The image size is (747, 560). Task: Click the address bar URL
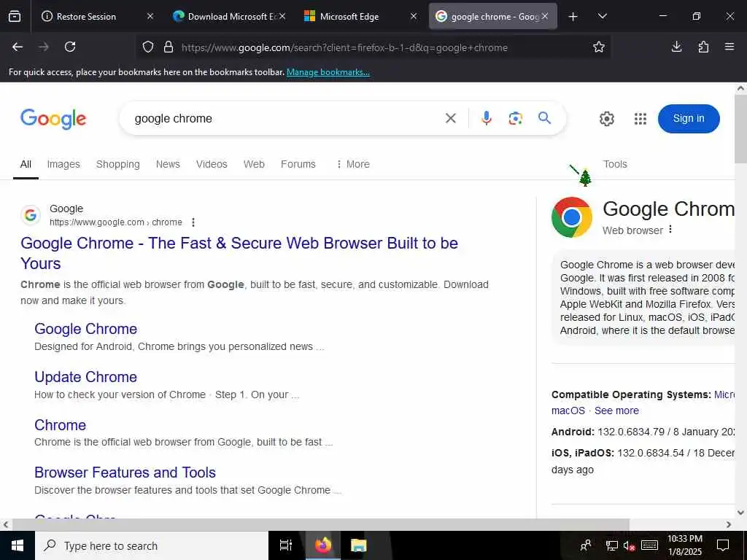(x=344, y=47)
